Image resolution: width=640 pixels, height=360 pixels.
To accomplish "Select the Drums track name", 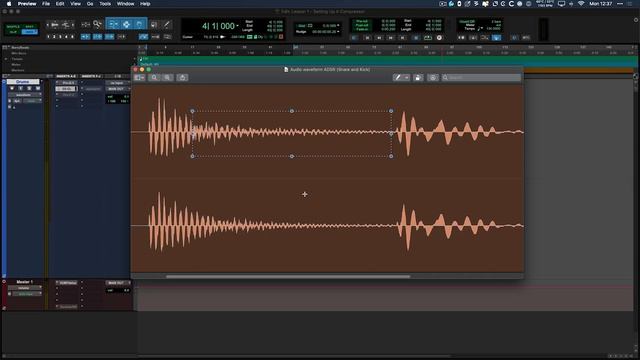I will tap(23, 82).
